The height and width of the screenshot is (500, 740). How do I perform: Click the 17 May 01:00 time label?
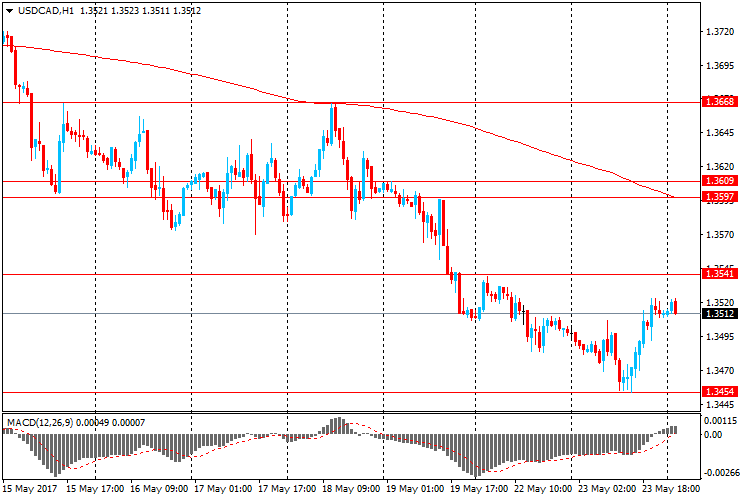(x=222, y=490)
